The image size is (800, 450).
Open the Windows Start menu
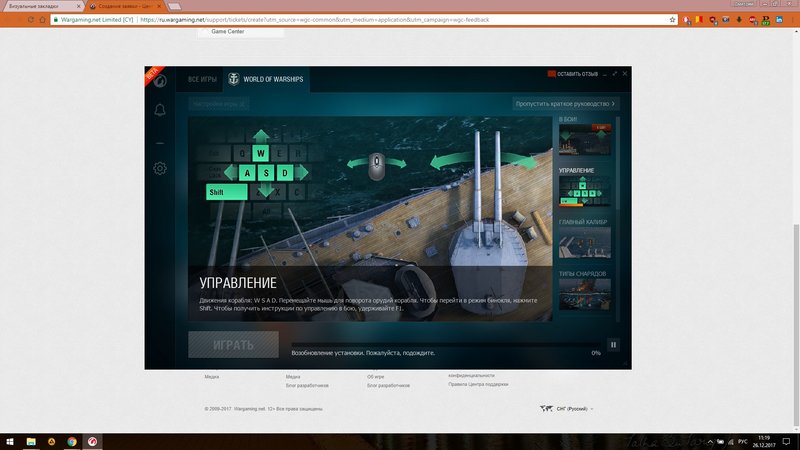[x=10, y=442]
